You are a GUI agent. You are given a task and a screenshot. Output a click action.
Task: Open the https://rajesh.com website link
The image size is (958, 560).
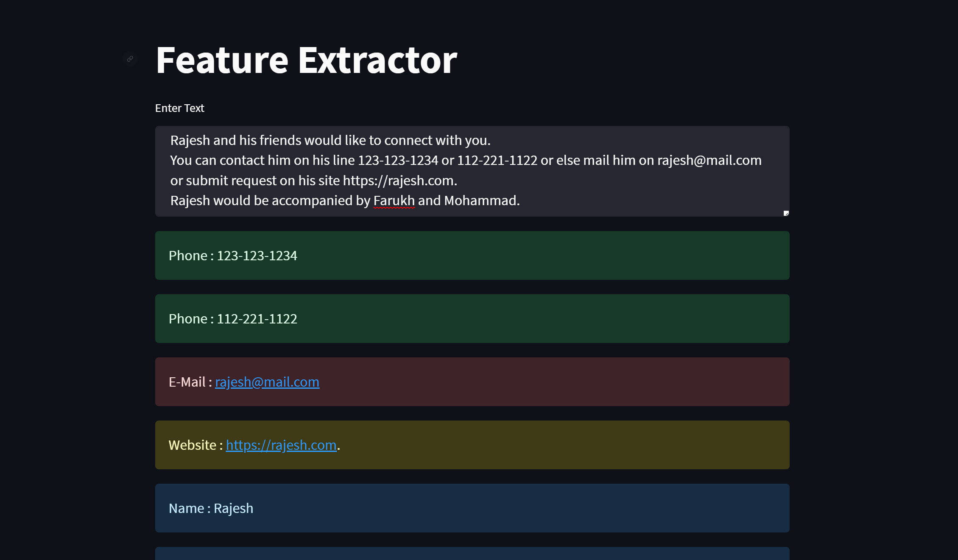pyautogui.click(x=281, y=445)
